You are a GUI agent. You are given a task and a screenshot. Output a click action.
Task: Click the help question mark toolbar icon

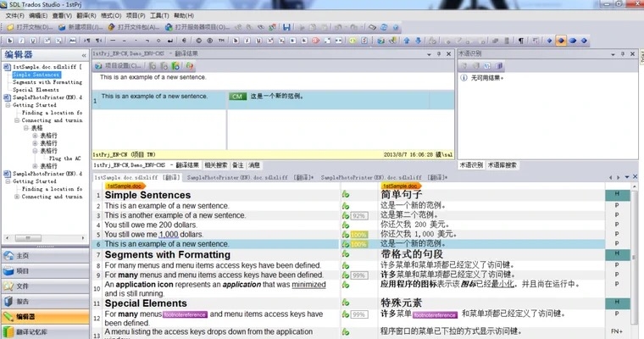396,27
